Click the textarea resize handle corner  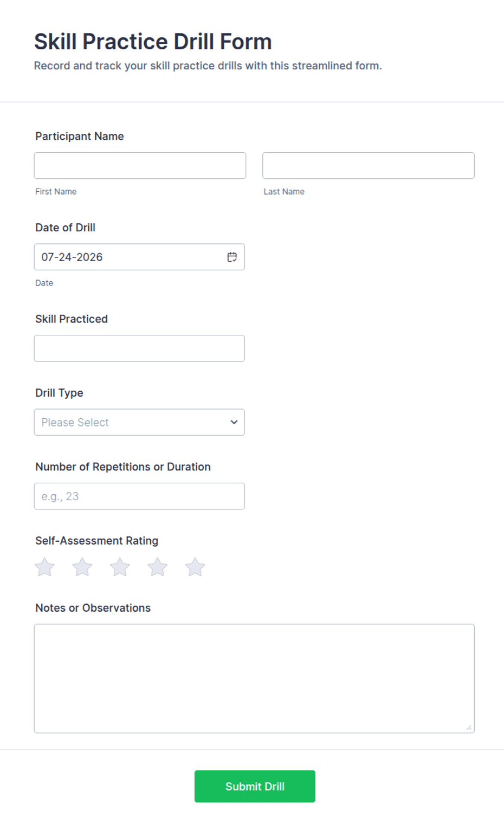pos(469,728)
